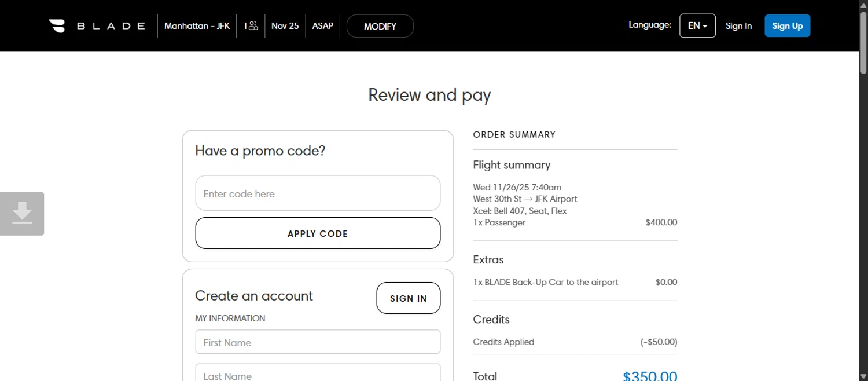Click SIGN IN in account card

point(409,298)
